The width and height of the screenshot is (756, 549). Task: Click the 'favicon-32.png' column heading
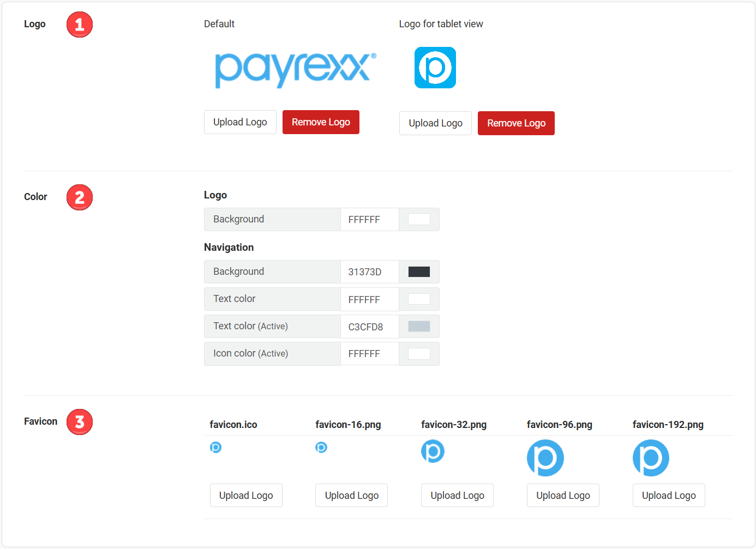pyautogui.click(x=454, y=425)
